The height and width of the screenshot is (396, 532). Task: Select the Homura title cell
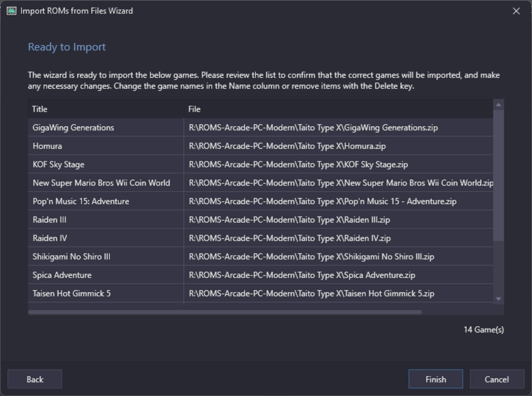point(106,146)
